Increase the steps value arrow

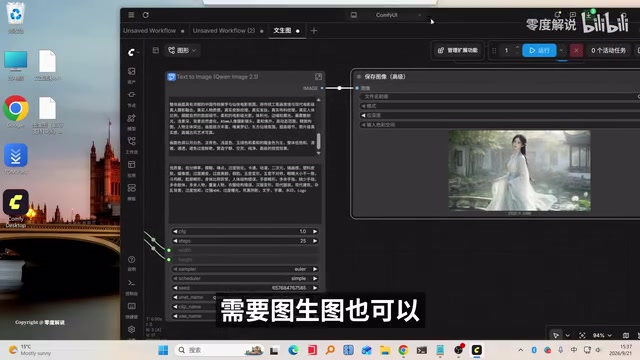315,241
